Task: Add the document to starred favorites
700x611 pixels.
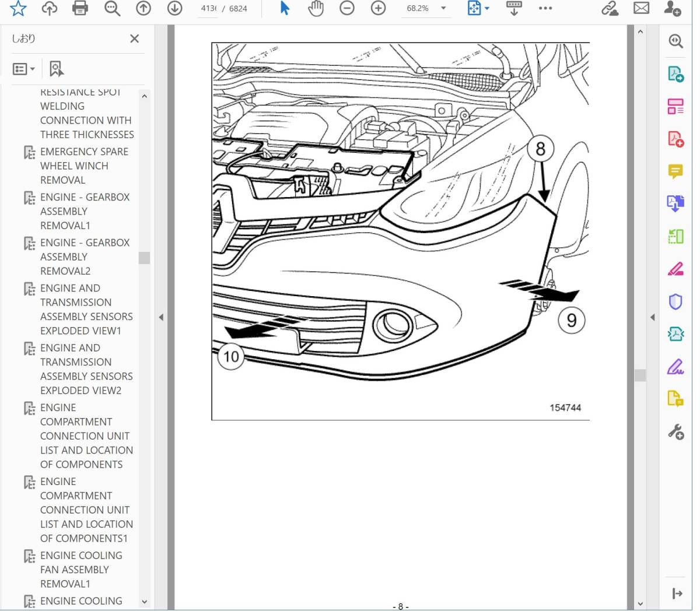Action: (x=18, y=8)
